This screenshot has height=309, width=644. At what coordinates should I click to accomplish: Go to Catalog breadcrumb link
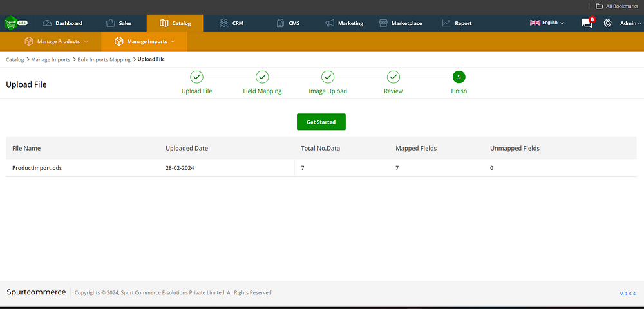pos(15,59)
